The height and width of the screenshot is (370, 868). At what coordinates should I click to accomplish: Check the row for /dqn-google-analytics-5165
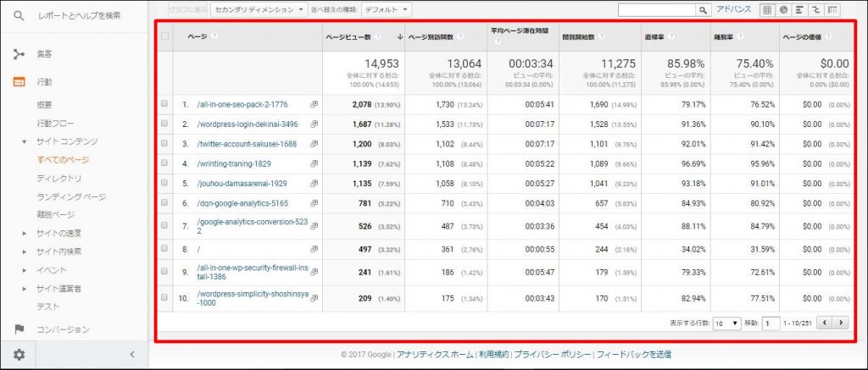(164, 203)
